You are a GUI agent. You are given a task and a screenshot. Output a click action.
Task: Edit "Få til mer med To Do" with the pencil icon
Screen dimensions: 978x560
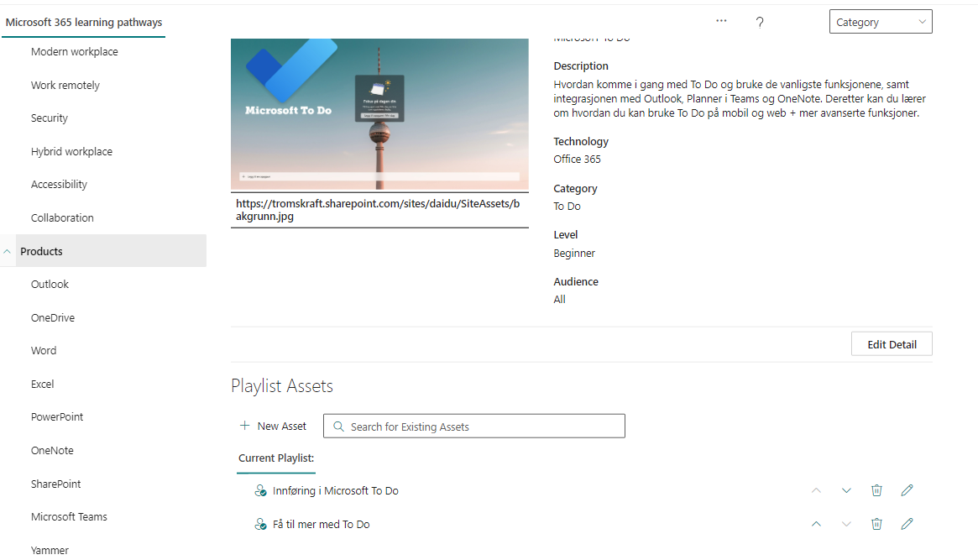pyautogui.click(x=907, y=524)
